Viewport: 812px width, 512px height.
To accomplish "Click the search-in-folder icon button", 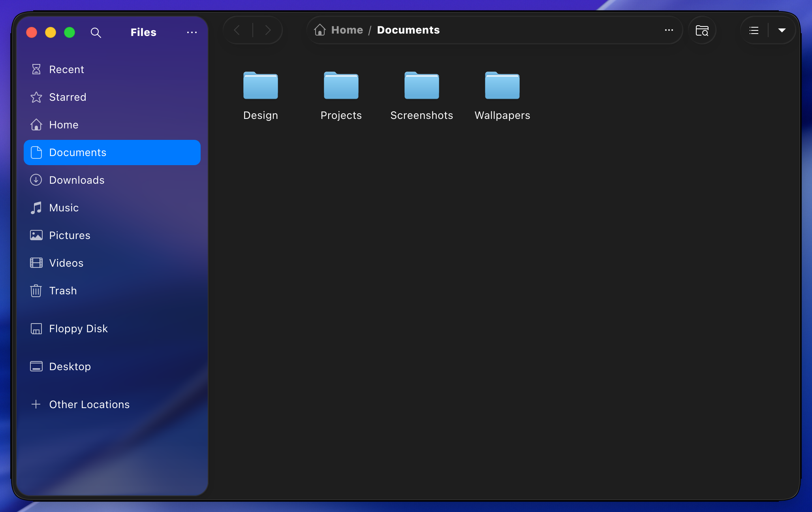I will pos(702,30).
